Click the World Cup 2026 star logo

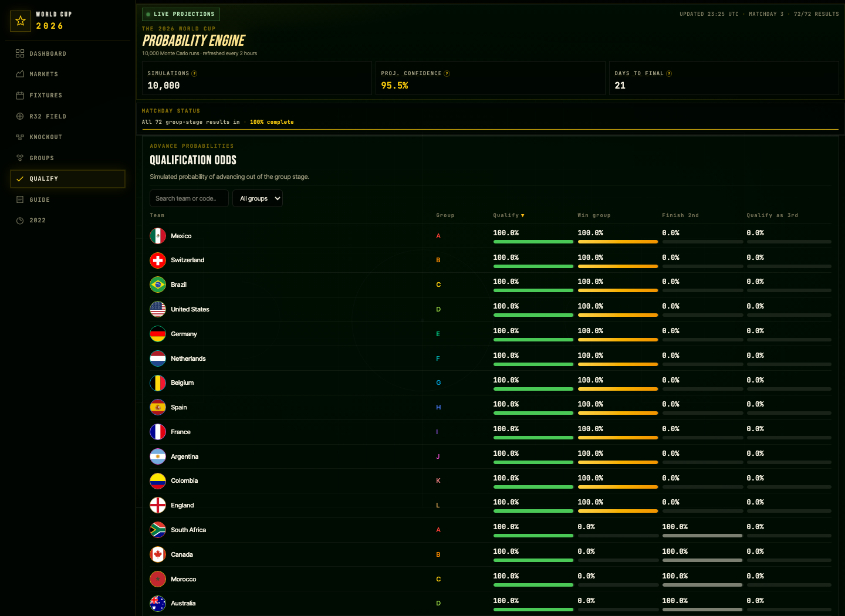[x=21, y=21]
